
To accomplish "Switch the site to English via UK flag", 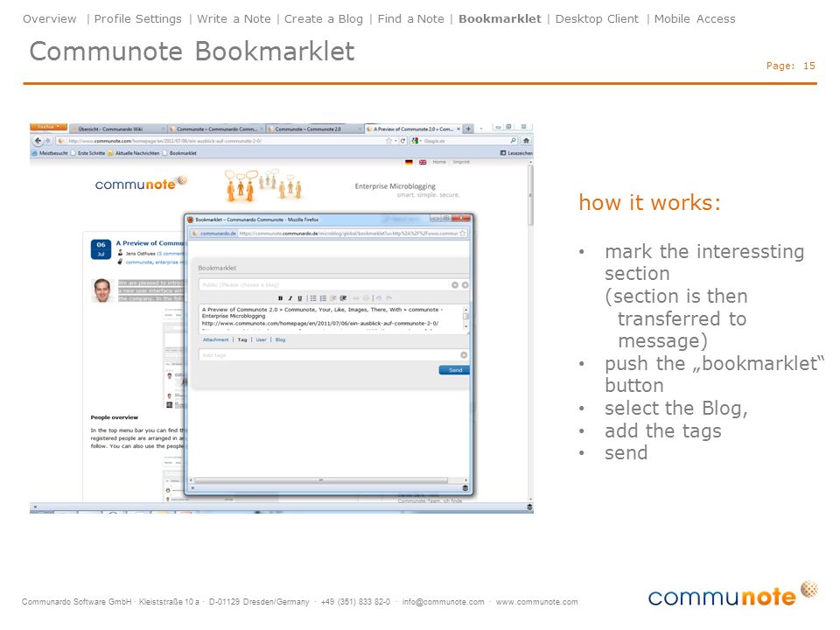I will [423, 162].
